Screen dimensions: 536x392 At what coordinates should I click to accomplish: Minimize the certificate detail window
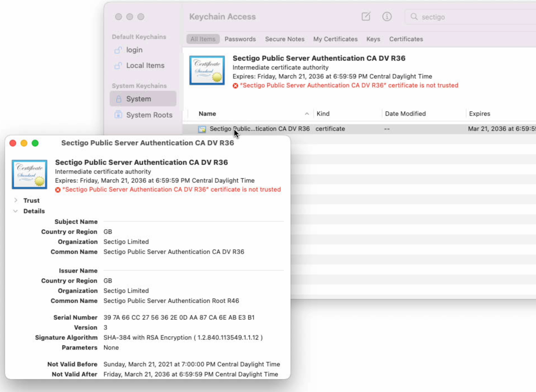point(24,143)
